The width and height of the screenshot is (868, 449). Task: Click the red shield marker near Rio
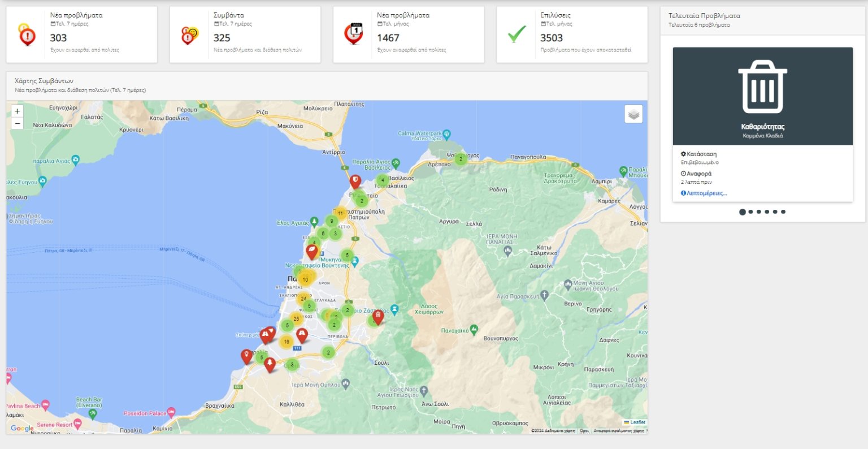[355, 181]
